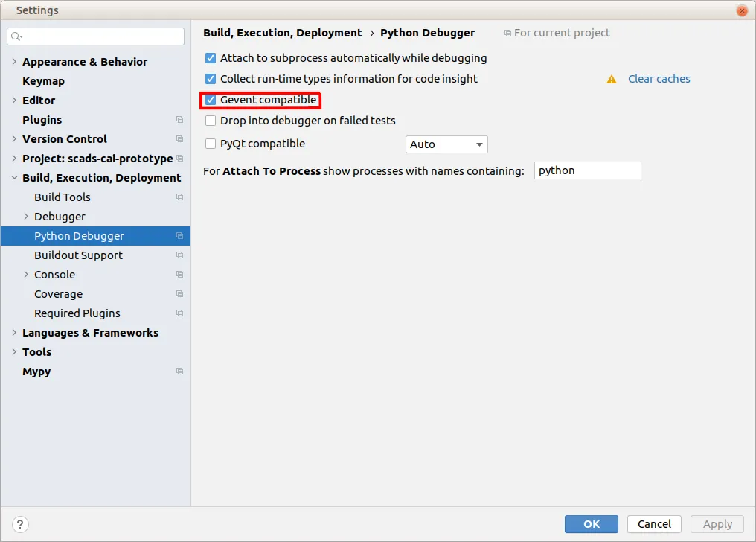Click the project-scope icon beside Version Control
756x542 pixels.
coord(179,139)
